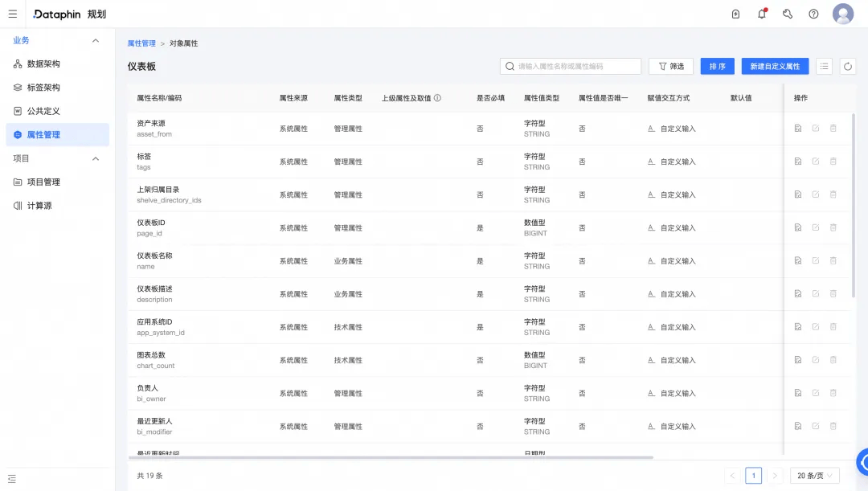
Task: Click the wrench settings icon in header
Action: pyautogui.click(x=788, y=14)
